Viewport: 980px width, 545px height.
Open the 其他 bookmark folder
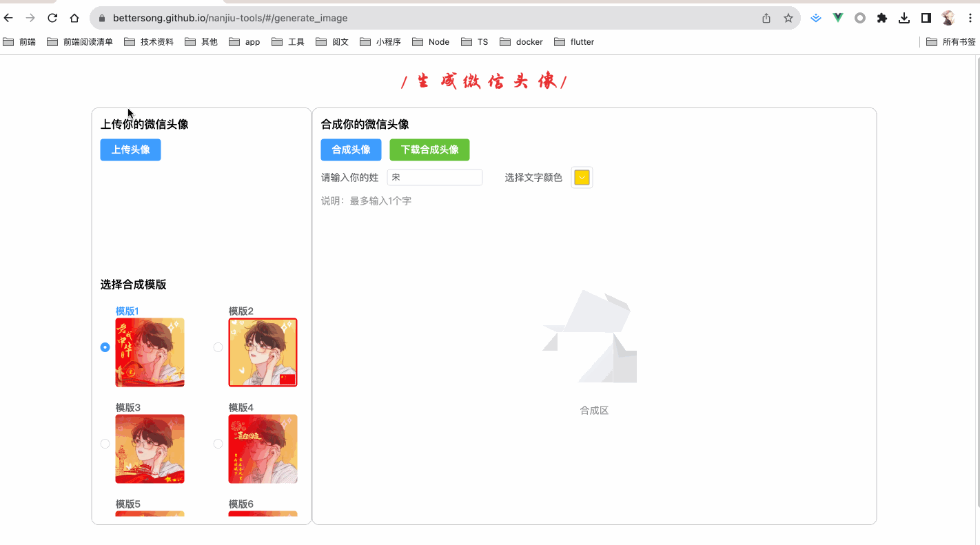[x=201, y=42]
